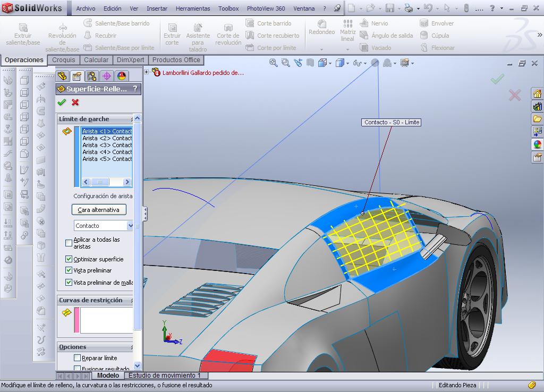Click the property panel scroll down arrow
The height and width of the screenshot is (392, 544).
coord(137,365)
